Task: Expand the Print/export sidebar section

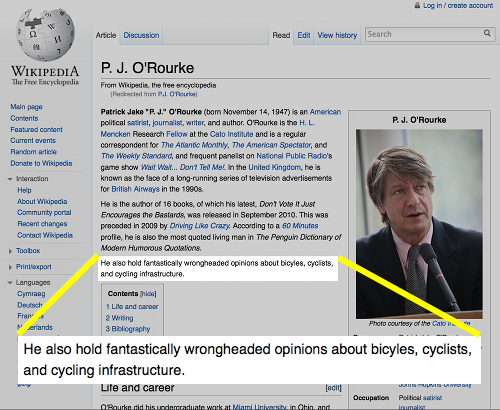Action: click(x=10, y=267)
